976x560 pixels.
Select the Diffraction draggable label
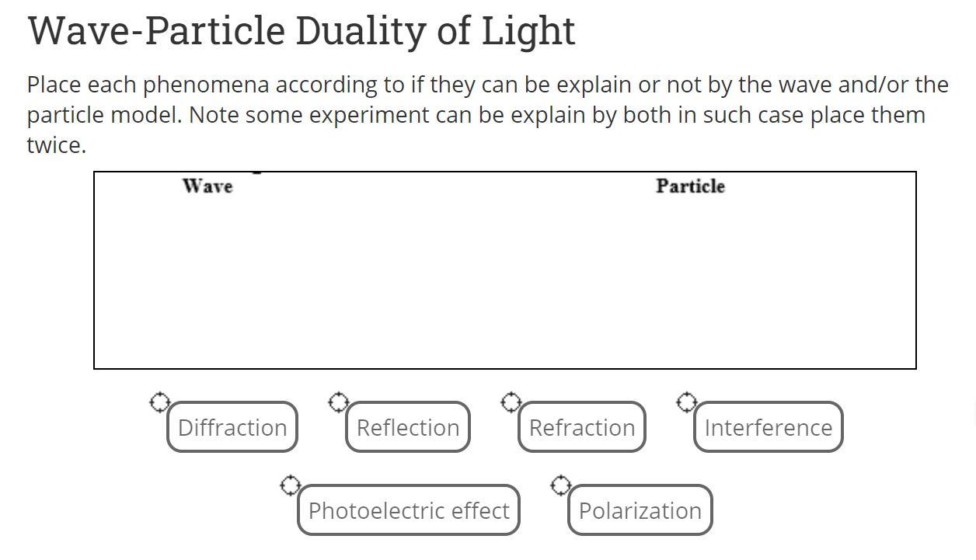[232, 426]
